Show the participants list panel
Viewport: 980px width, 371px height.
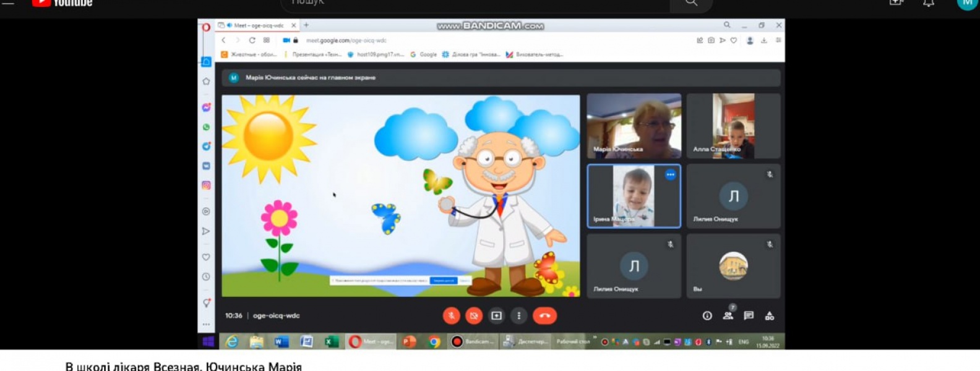click(x=728, y=316)
